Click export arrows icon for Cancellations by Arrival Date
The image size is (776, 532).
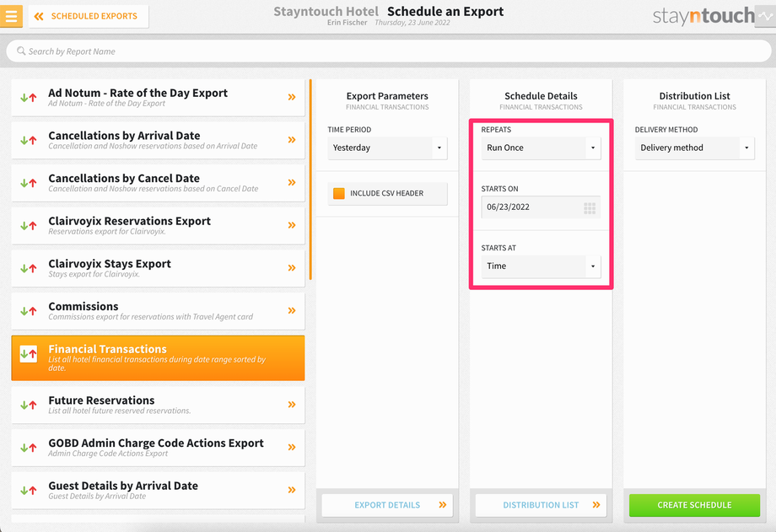pyautogui.click(x=28, y=140)
